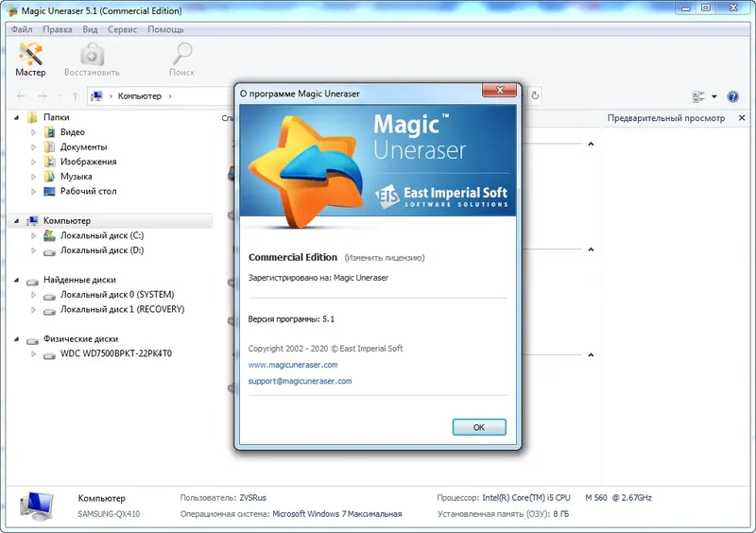Click the Версия программы: 5.1 text
Screen dimensions: 756x533
[291, 318]
